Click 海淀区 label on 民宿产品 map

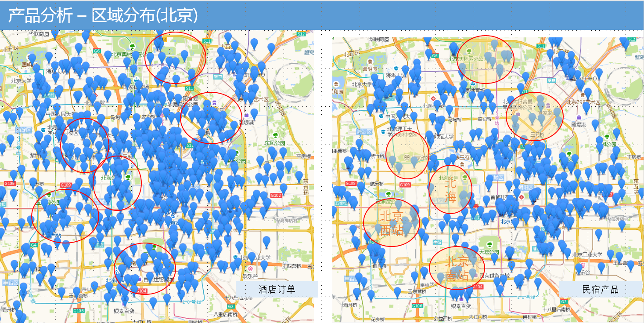pyautogui.click(x=365, y=132)
